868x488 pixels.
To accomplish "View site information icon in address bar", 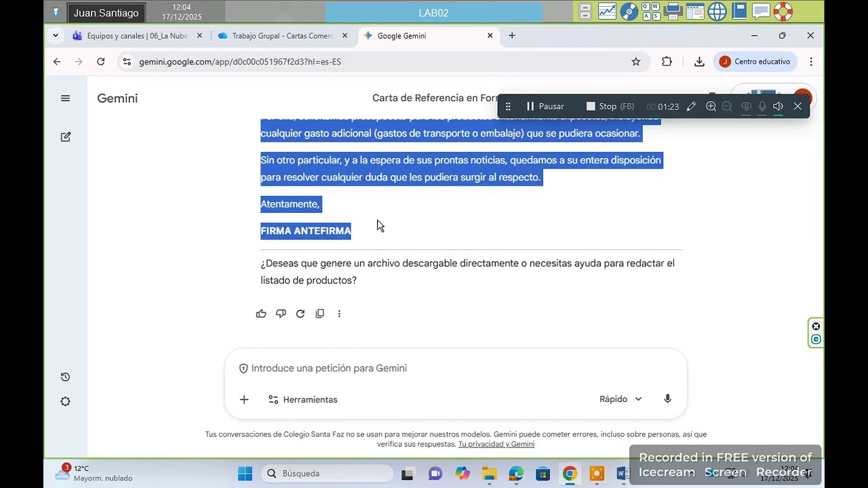I will pyautogui.click(x=126, y=62).
